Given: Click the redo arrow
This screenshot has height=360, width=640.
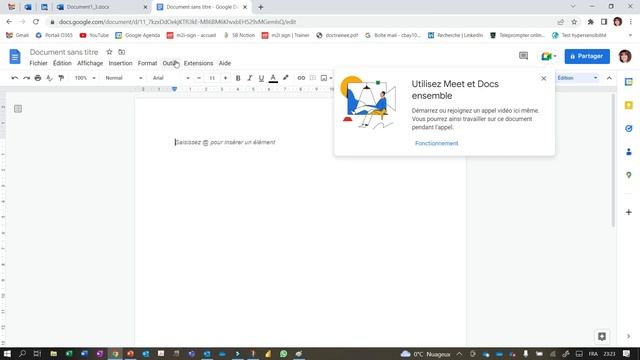Looking at the screenshot, I should pyautogui.click(x=26, y=78).
